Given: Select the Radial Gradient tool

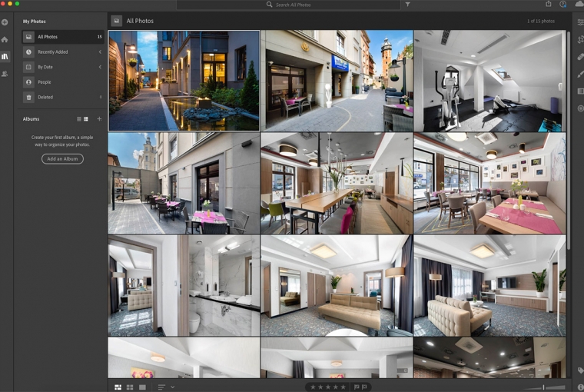Looking at the screenshot, I should (x=580, y=108).
